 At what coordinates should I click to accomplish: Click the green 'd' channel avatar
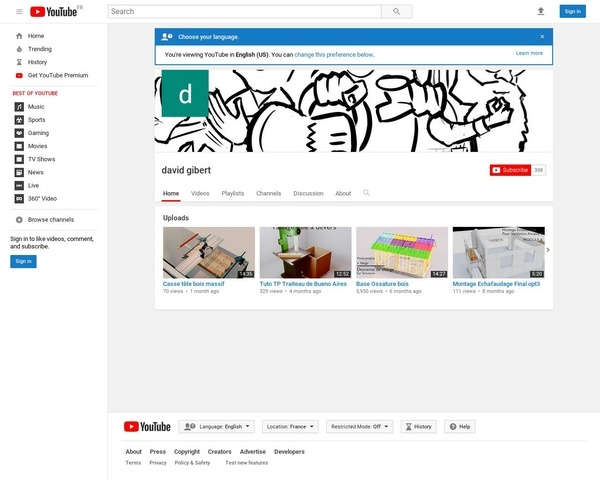(185, 93)
